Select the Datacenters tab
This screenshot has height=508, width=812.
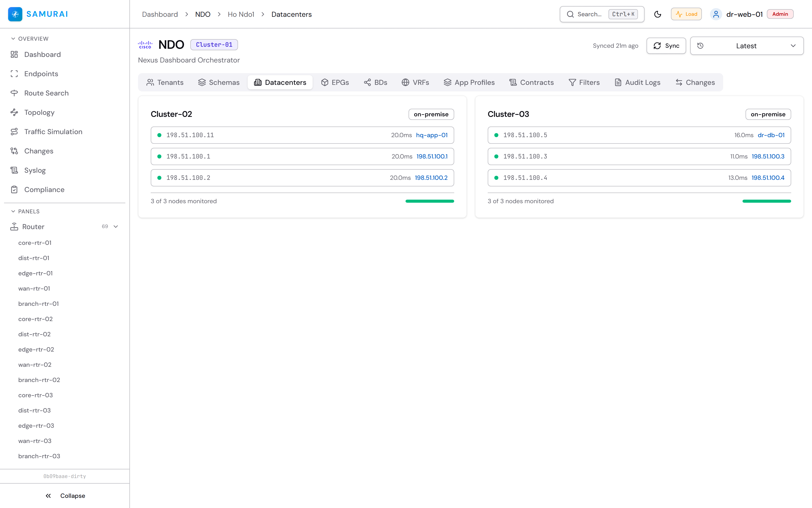280,82
